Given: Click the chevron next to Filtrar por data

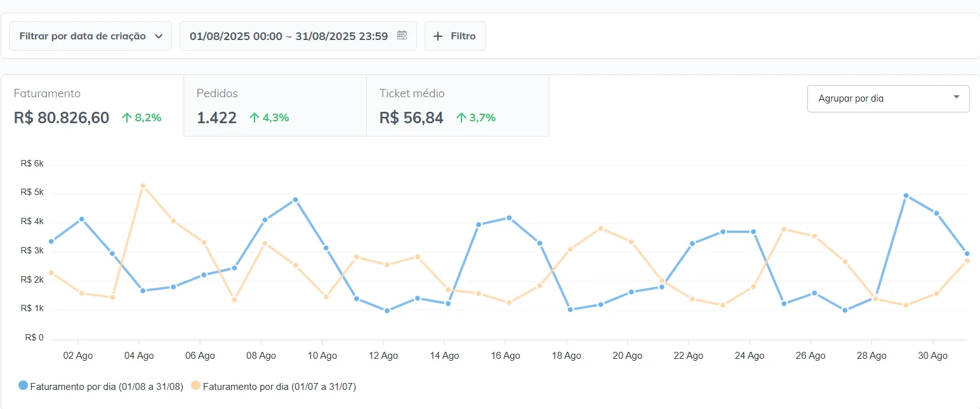Looking at the screenshot, I should coord(159,36).
